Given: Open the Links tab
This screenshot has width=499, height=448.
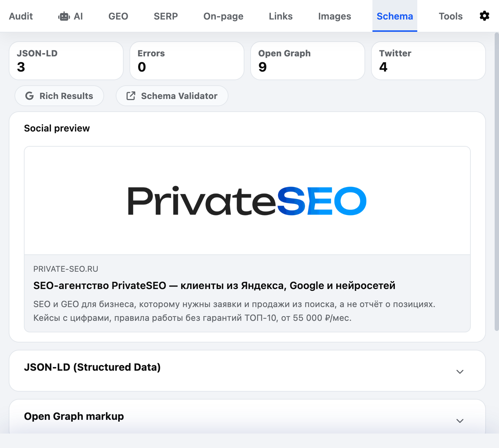Looking at the screenshot, I should pos(281,16).
